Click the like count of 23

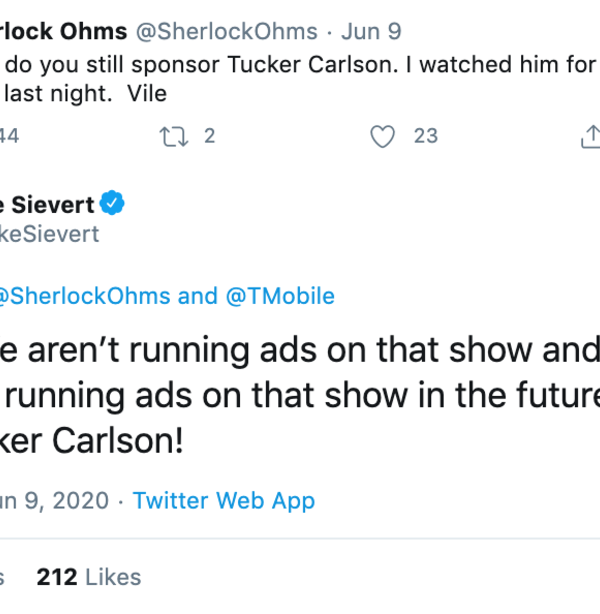point(426,136)
